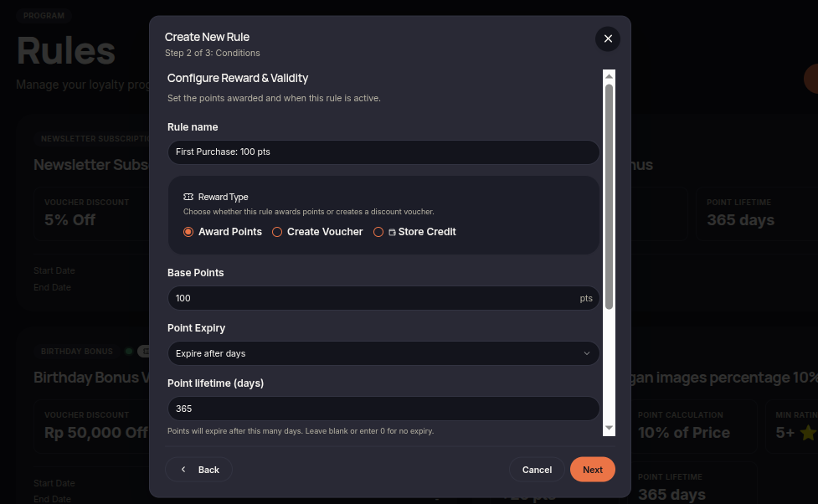The height and width of the screenshot is (504, 818).
Task: Click the star icon in Min Rating card
Action: 808,433
